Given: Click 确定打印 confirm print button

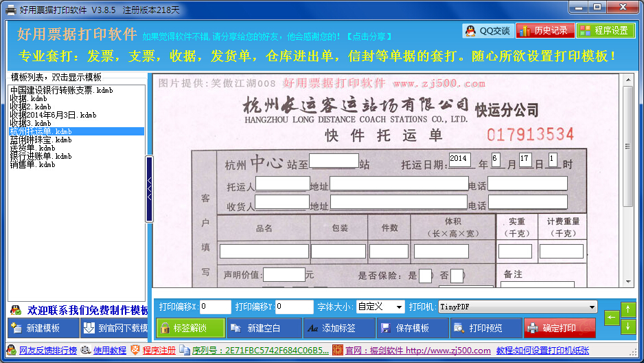Looking at the screenshot, I should click(x=560, y=328).
